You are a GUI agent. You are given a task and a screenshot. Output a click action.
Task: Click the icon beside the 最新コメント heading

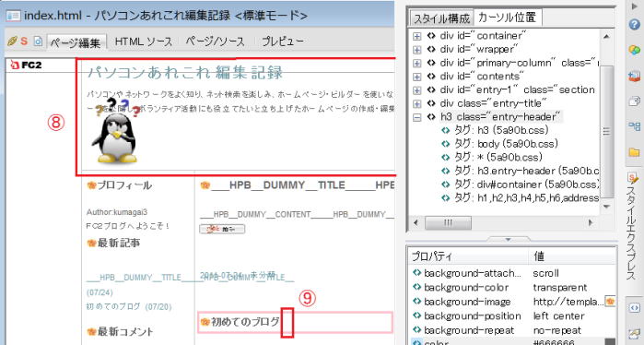click(x=91, y=331)
